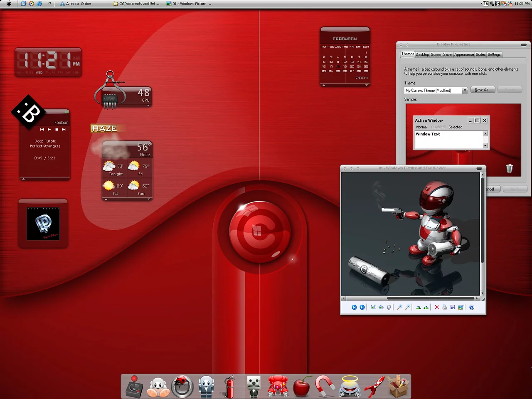Click the CPU widget's dropdown arrow
The height and width of the screenshot is (399, 532).
(x=148, y=106)
